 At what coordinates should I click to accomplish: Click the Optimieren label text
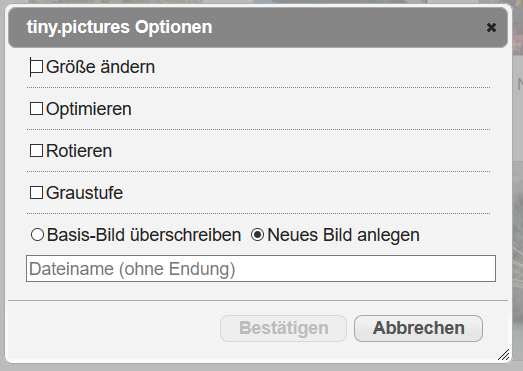point(89,109)
